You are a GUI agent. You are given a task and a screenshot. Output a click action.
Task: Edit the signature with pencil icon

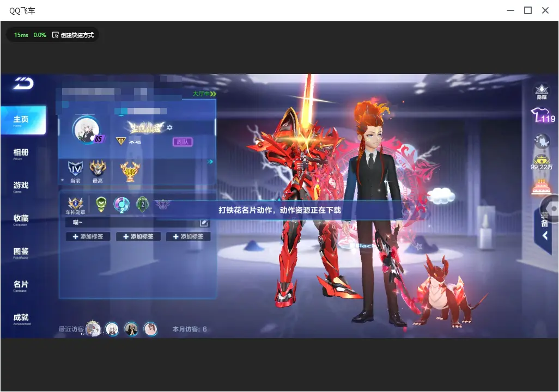[204, 223]
